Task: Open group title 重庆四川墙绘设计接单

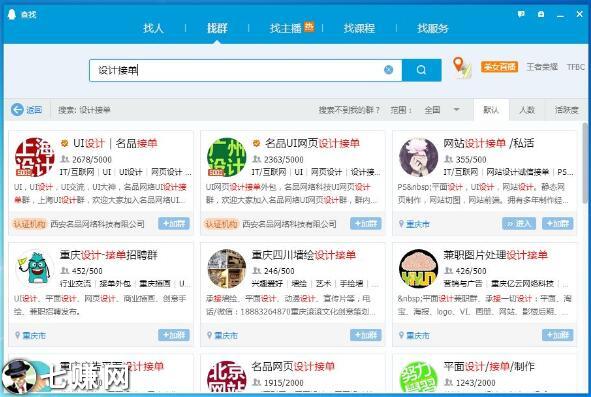Action: click(x=303, y=255)
